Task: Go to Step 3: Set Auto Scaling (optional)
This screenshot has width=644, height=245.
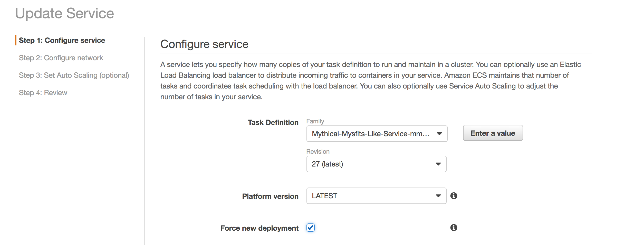Action: (74, 75)
